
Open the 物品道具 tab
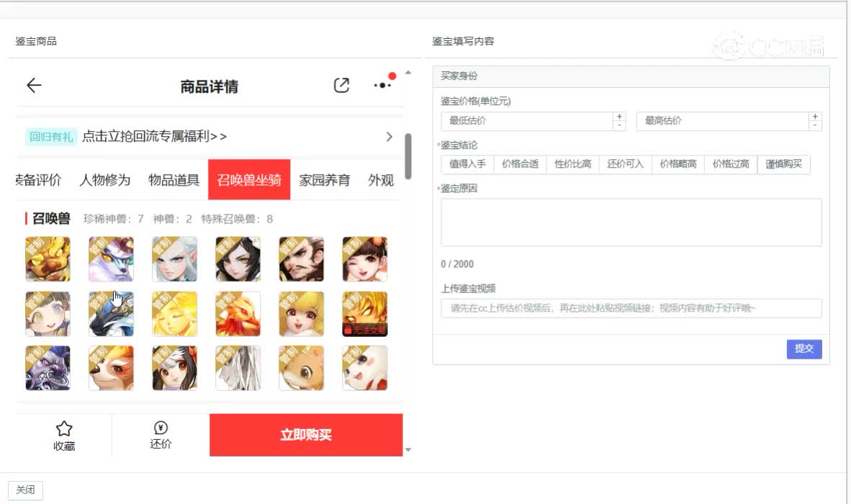point(173,180)
